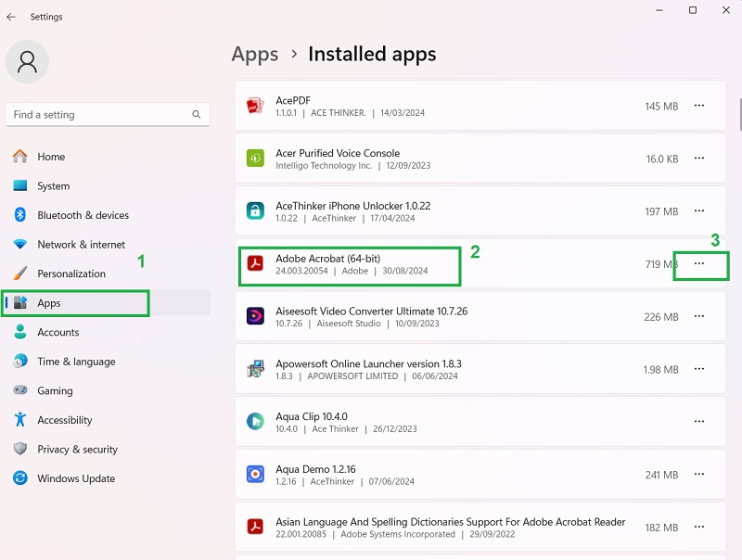This screenshot has height=560, width=742.
Task: Open Windows Update page
Action: pos(108,478)
